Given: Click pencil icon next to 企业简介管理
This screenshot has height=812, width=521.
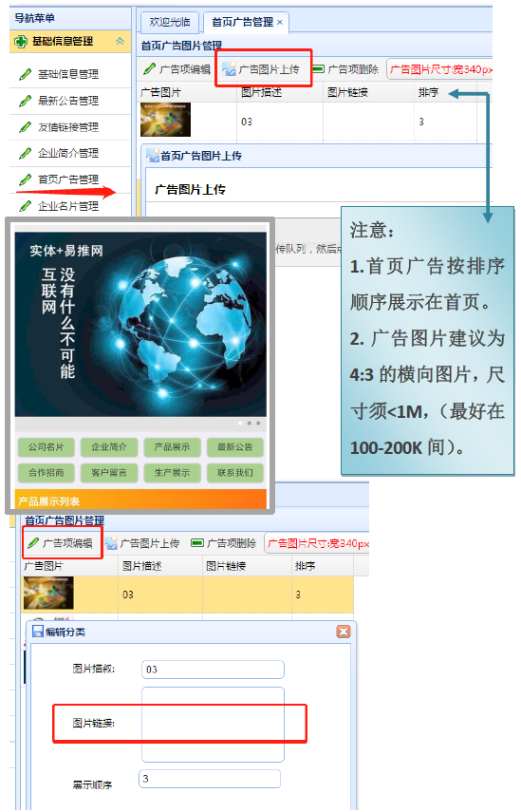Looking at the screenshot, I should tap(25, 153).
